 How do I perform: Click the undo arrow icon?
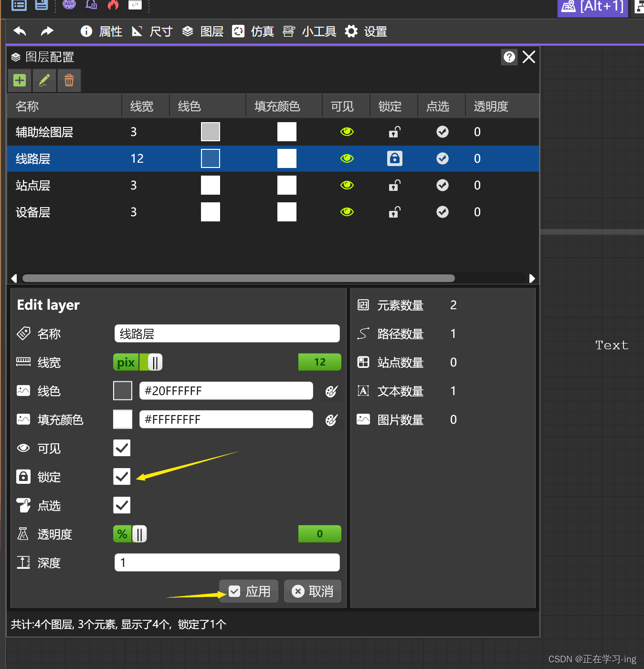pos(20,31)
